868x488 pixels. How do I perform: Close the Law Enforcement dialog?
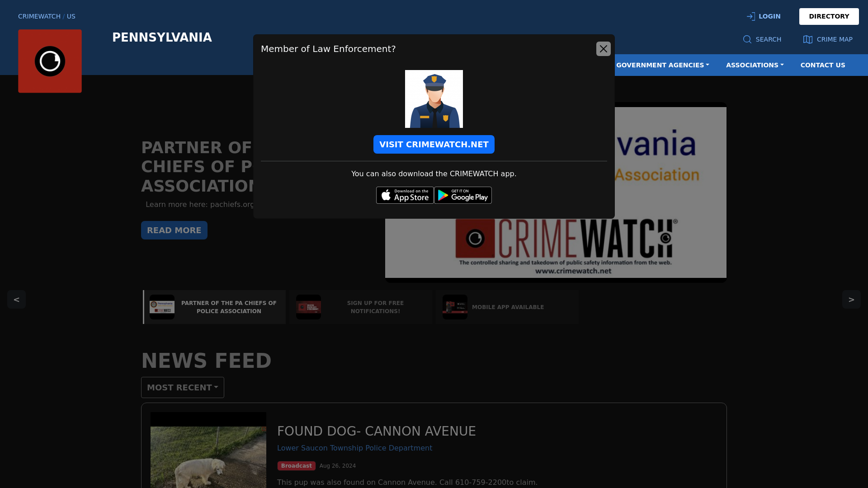point(603,49)
